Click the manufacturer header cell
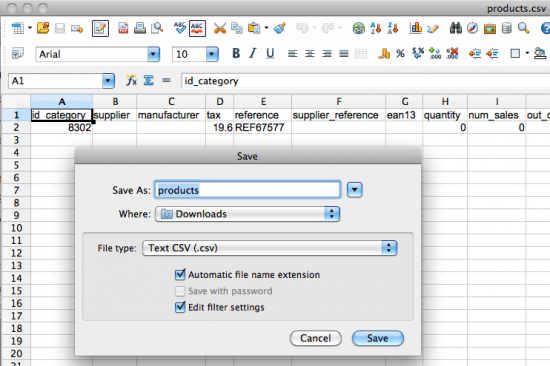The height and width of the screenshot is (366, 550). point(171,115)
